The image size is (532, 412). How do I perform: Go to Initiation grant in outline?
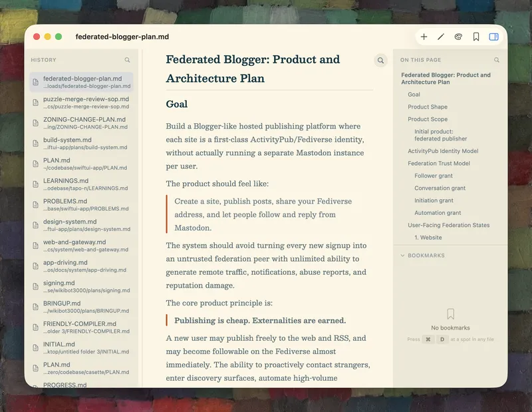pos(434,200)
